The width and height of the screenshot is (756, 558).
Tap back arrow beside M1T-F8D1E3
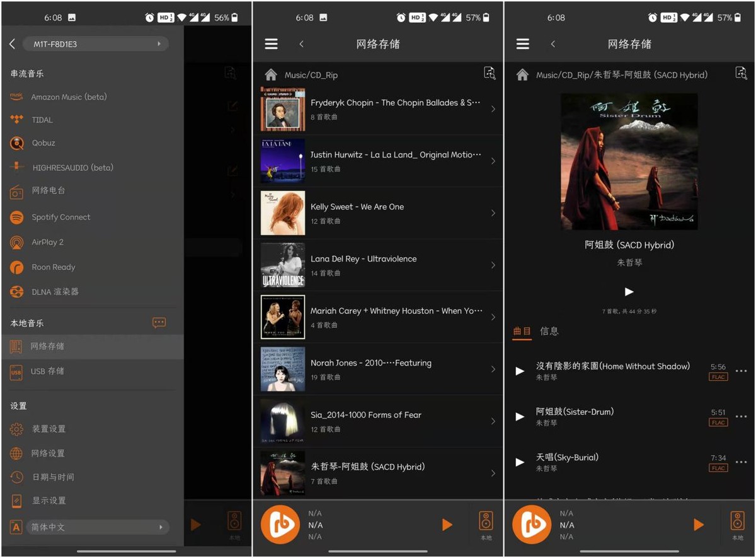[x=12, y=44]
